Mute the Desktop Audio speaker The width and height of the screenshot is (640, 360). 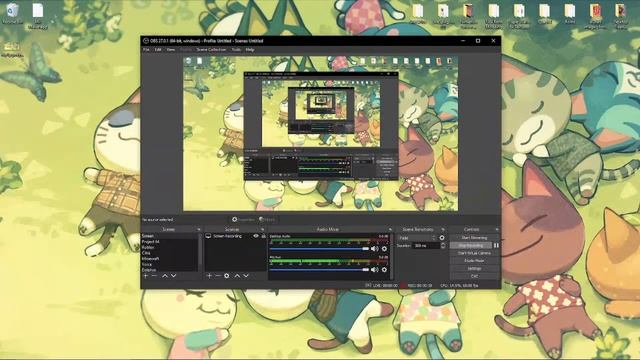(x=375, y=249)
